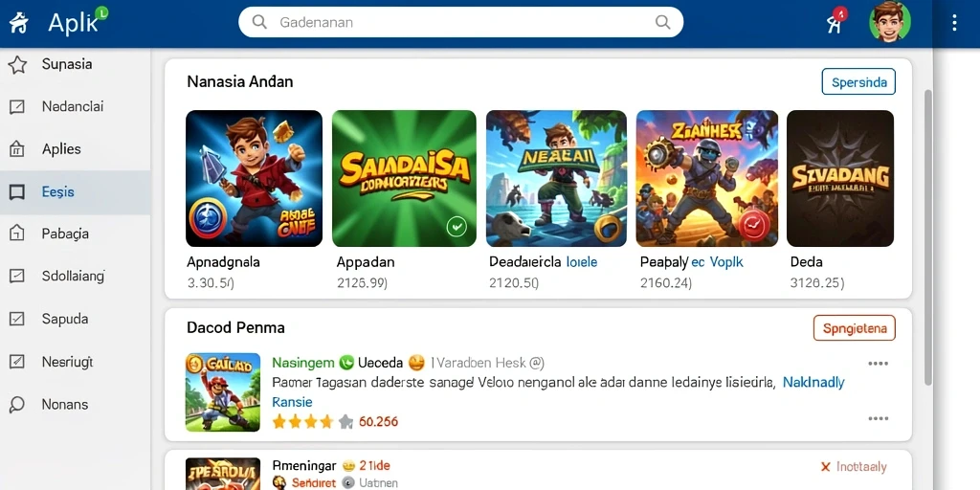This screenshot has width=980, height=490.
Task: Select Sunasia star icon in sidebar
Action: click(17, 64)
